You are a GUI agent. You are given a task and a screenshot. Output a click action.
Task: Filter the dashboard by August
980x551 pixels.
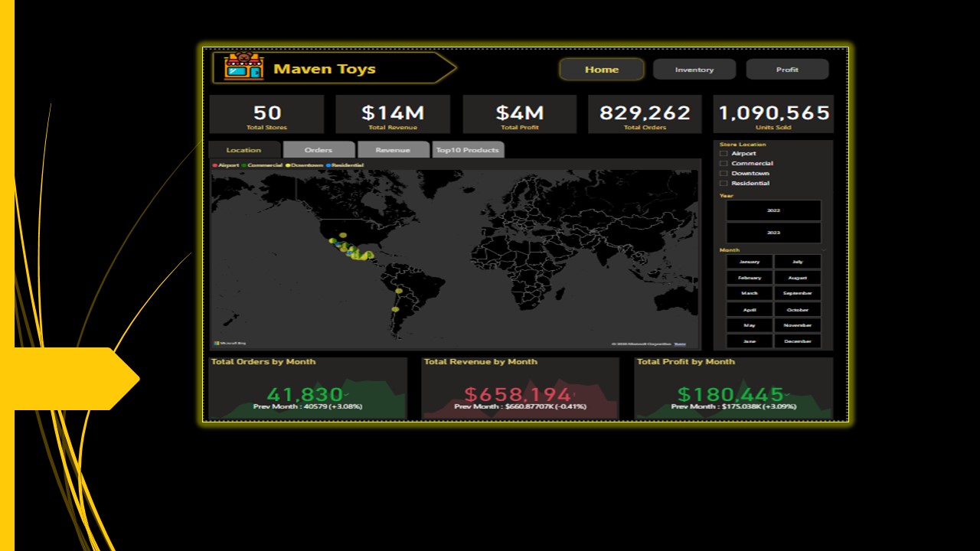tap(798, 278)
